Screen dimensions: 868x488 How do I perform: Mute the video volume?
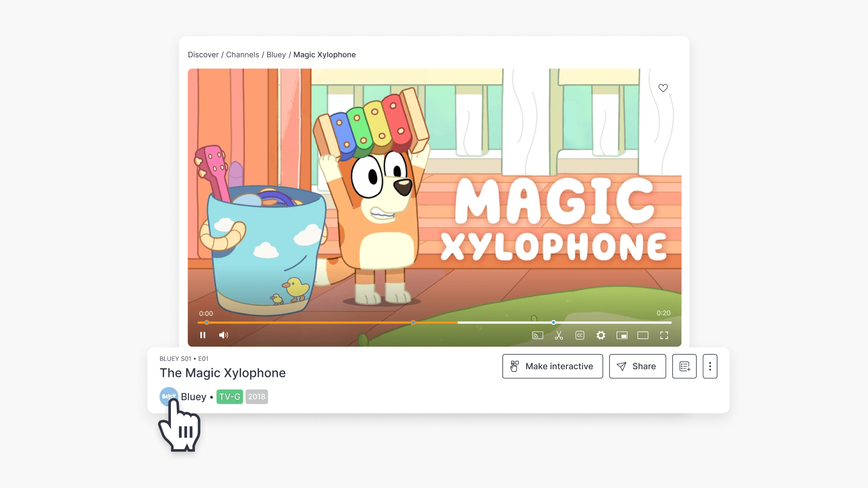(223, 335)
